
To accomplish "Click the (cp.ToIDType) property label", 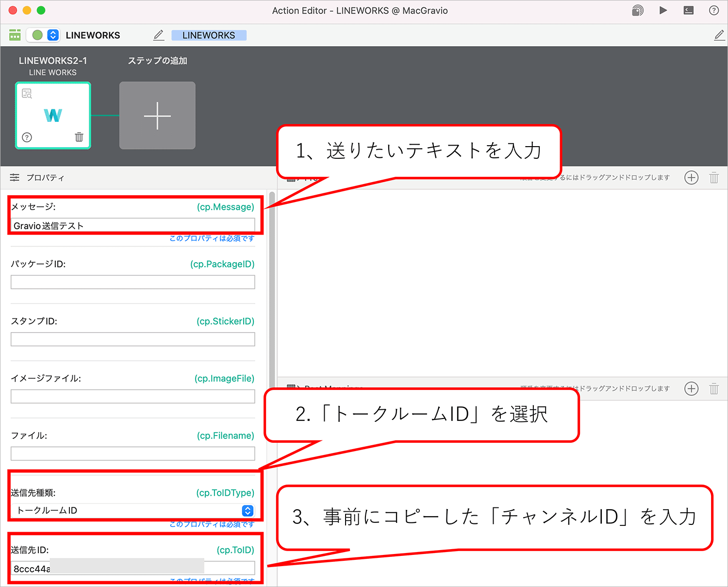I will click(225, 493).
